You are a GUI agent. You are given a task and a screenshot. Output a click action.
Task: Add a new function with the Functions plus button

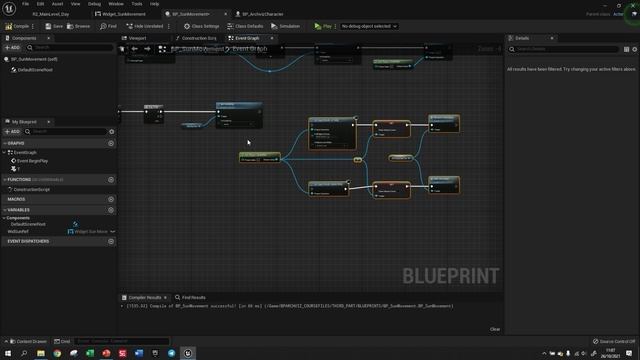111,180
